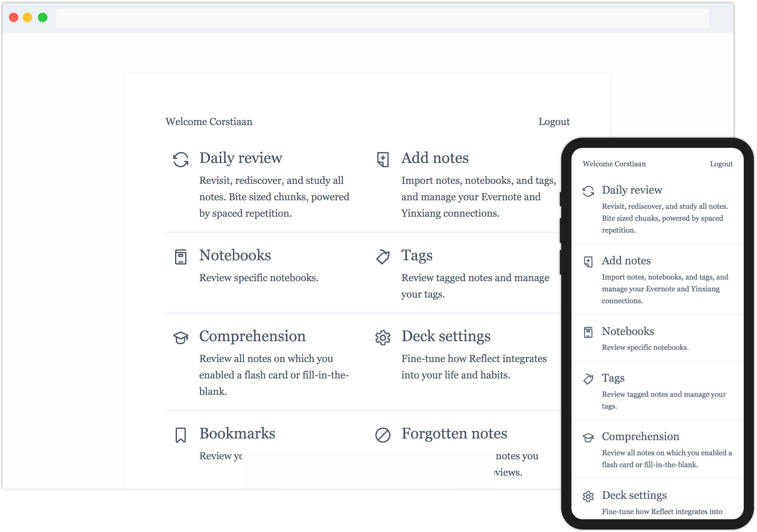Open the Daily review heading on desktop
The image size is (757, 532).
tap(241, 158)
